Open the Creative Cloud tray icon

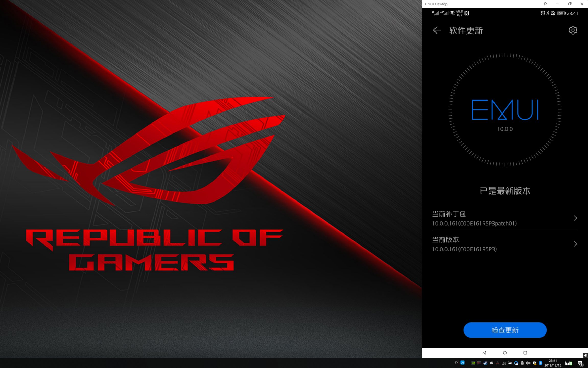tap(491, 363)
